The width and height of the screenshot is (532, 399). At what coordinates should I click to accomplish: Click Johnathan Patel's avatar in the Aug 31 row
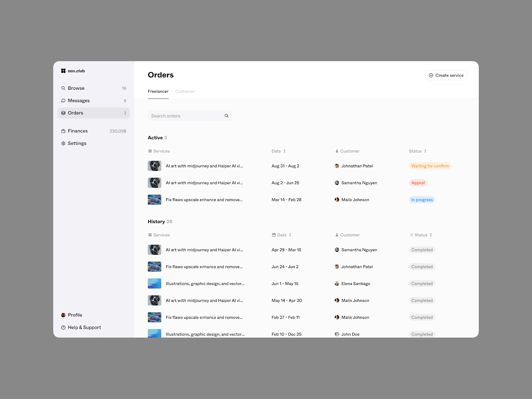coord(337,166)
